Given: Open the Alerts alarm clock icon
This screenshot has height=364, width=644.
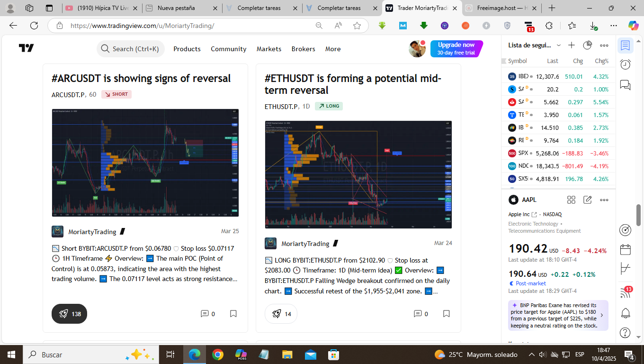Looking at the screenshot, I should click(625, 64).
